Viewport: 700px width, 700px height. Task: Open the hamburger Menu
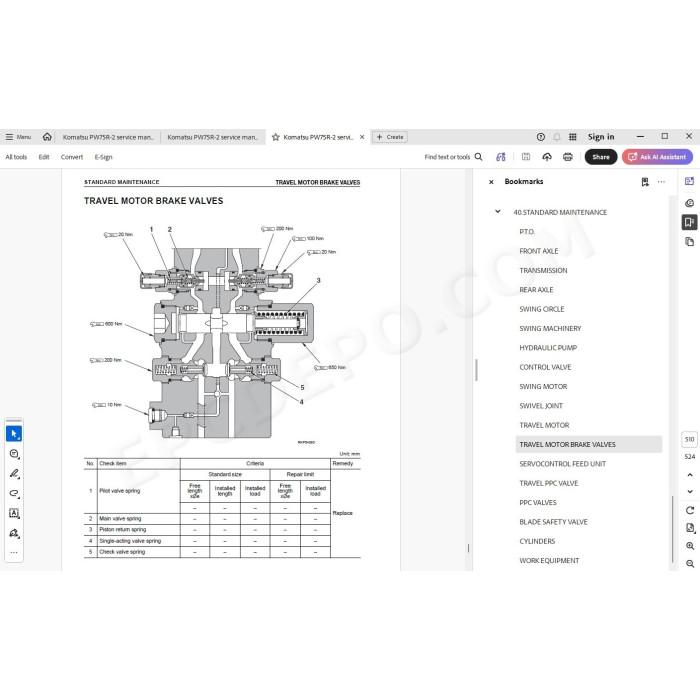[x=18, y=137]
